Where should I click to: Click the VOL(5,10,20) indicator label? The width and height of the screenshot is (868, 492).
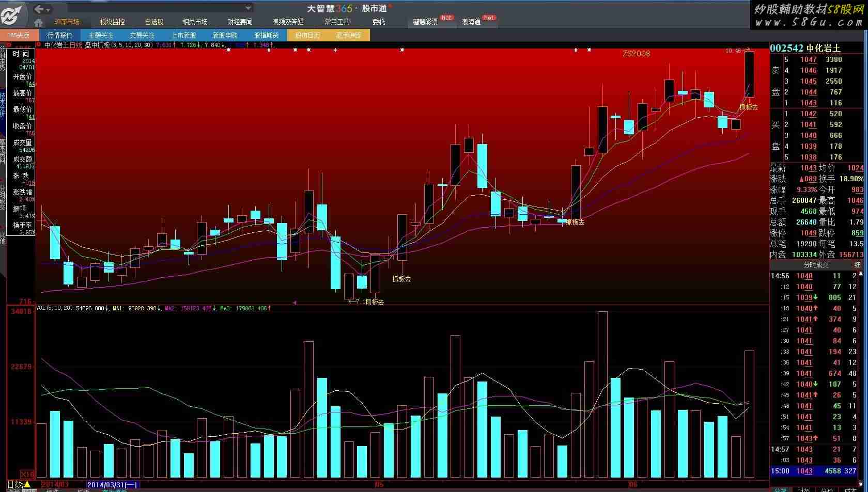(54, 308)
